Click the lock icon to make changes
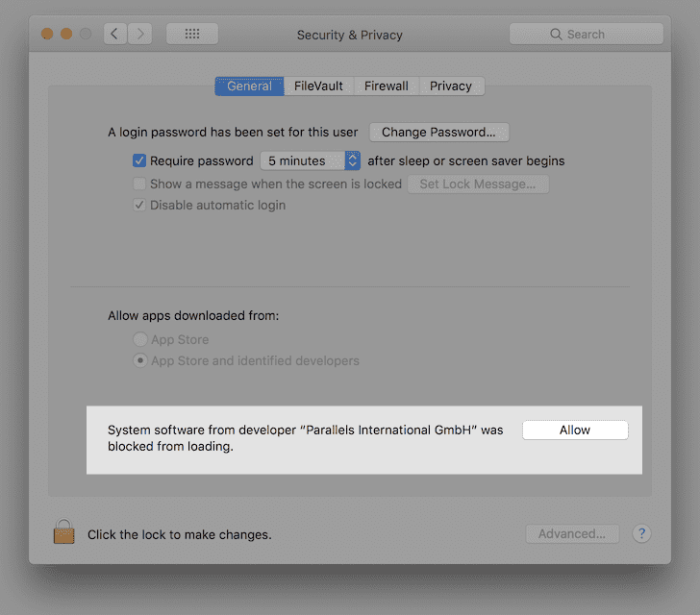700x615 pixels. click(x=64, y=532)
